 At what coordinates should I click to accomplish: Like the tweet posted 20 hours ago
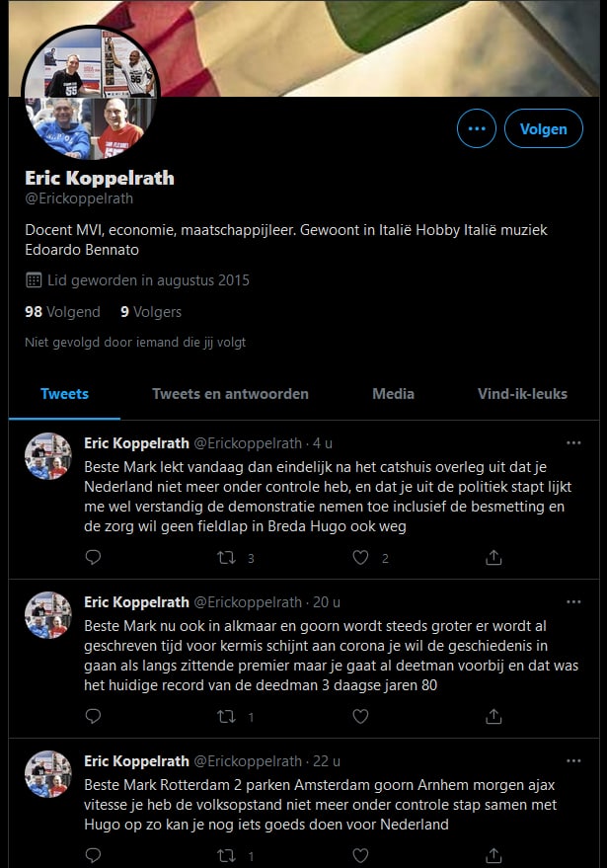360,717
